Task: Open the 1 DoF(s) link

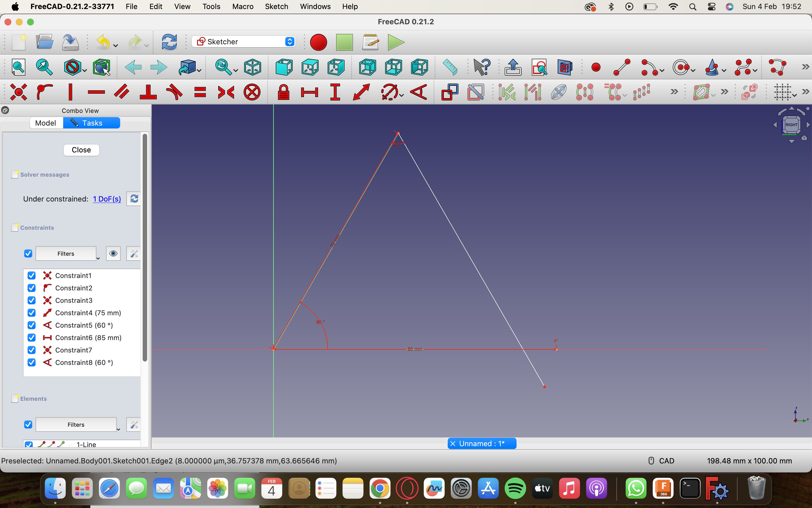Action: 107,199
